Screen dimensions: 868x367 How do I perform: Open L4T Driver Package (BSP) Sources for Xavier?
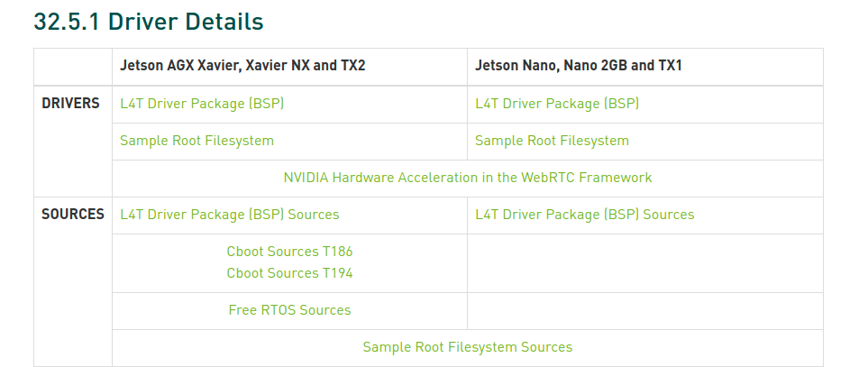pyautogui.click(x=229, y=215)
